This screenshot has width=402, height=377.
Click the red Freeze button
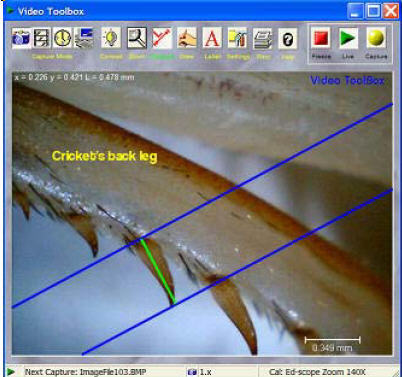321,38
